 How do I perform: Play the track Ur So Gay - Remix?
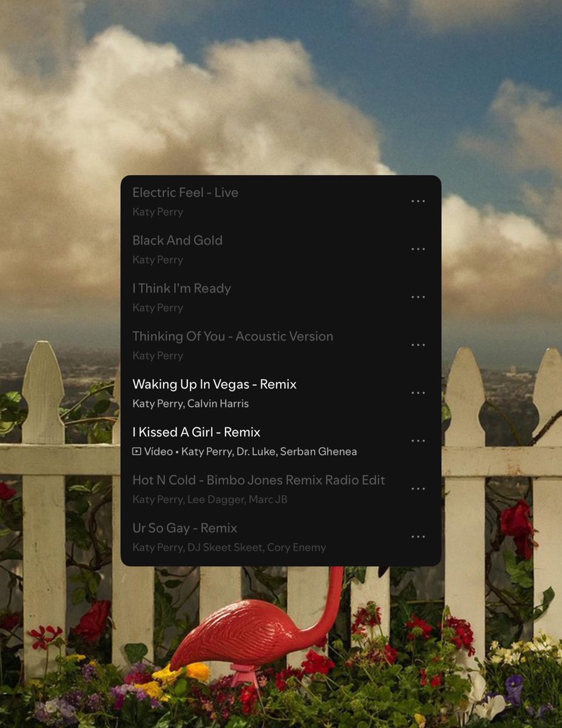tap(185, 528)
